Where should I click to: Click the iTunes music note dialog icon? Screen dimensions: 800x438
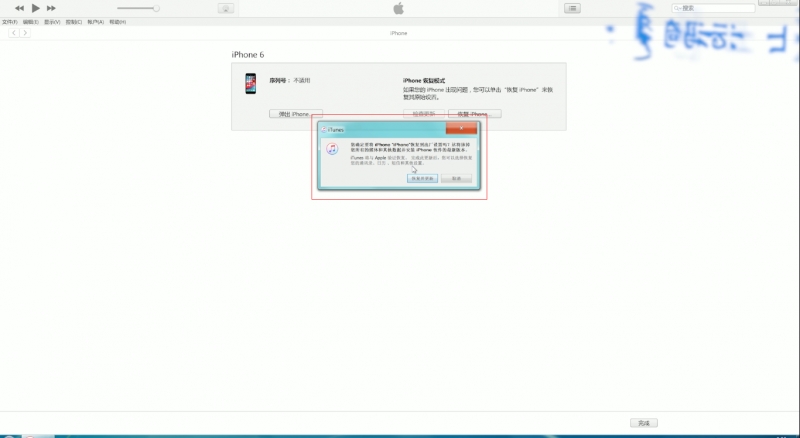click(332, 149)
